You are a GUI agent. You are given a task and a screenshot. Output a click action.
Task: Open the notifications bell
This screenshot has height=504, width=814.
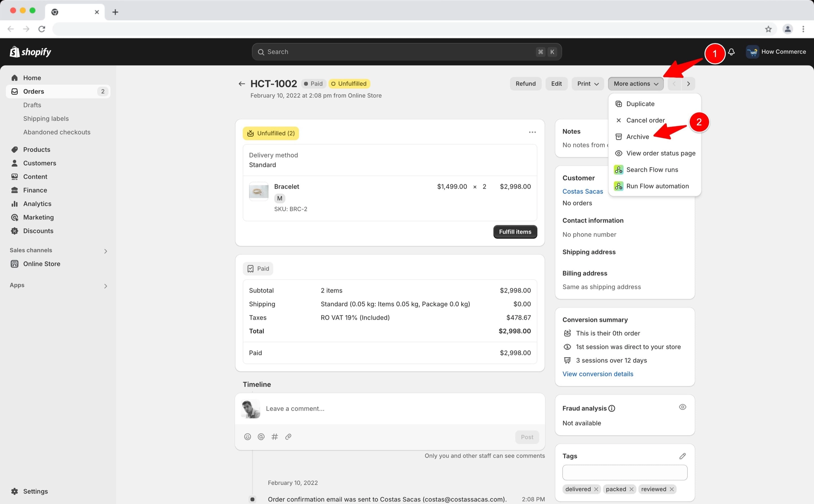click(731, 52)
